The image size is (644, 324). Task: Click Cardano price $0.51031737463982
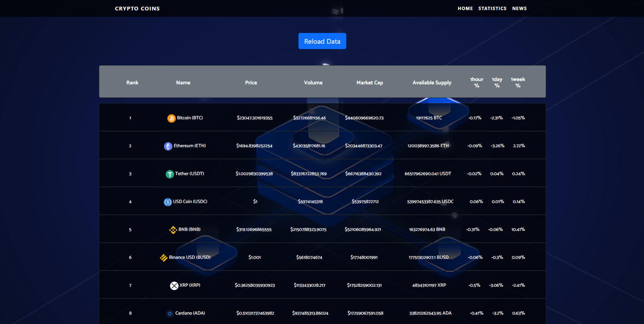(255, 313)
